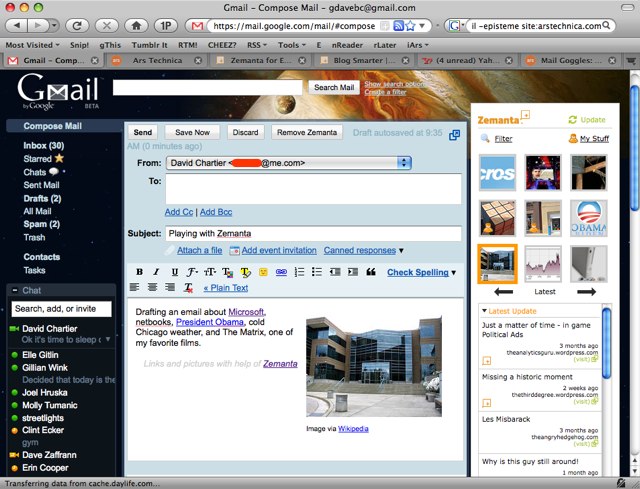This screenshot has height=489, width=640.
Task: Click the Starred star icon in sidebar
Action: tap(60, 158)
